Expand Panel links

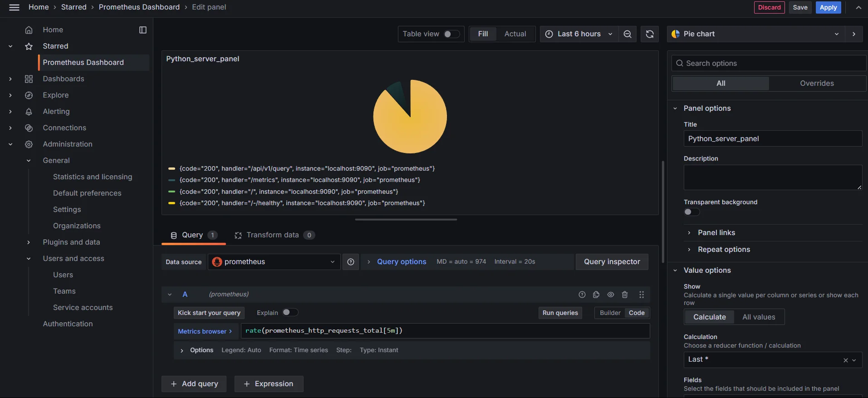coord(716,233)
